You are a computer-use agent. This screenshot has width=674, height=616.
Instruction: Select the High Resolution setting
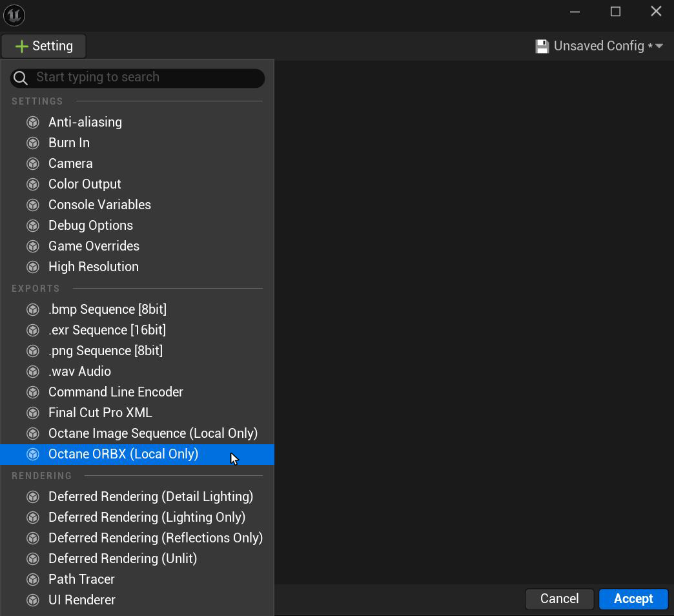pyautogui.click(x=94, y=267)
